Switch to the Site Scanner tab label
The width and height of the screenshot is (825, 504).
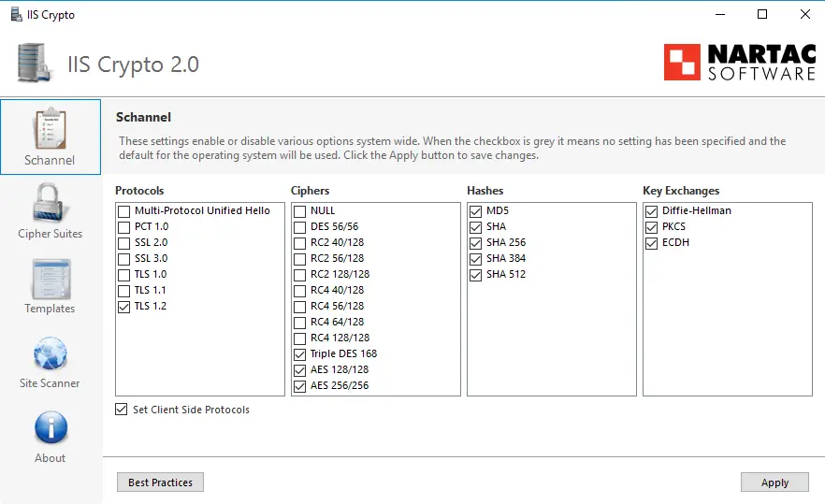tap(50, 383)
